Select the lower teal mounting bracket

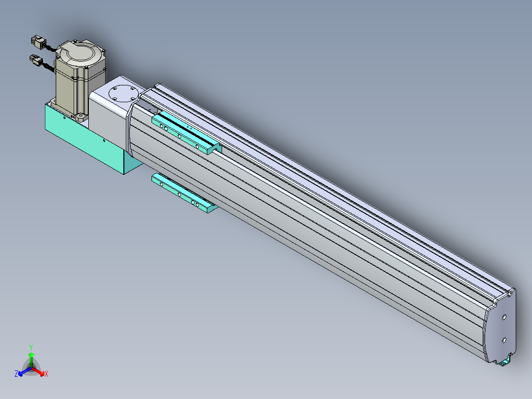(x=185, y=193)
